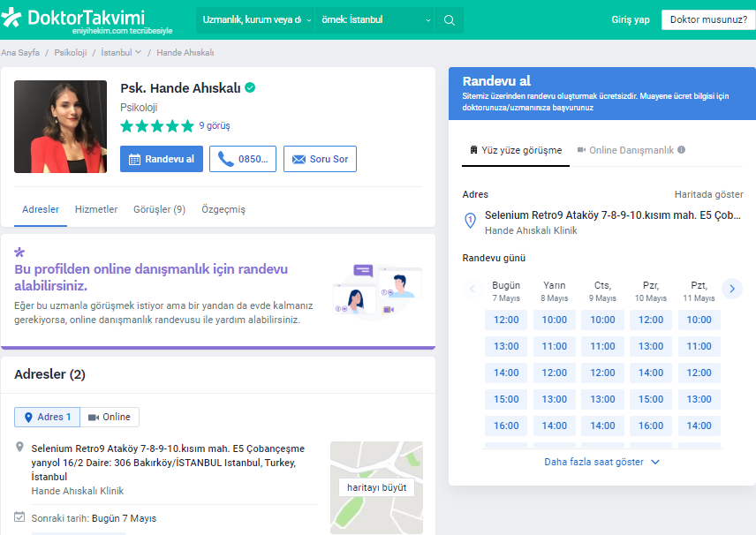Select the Online Danışmanlık tab
This screenshot has width=756, height=535.
(631, 150)
